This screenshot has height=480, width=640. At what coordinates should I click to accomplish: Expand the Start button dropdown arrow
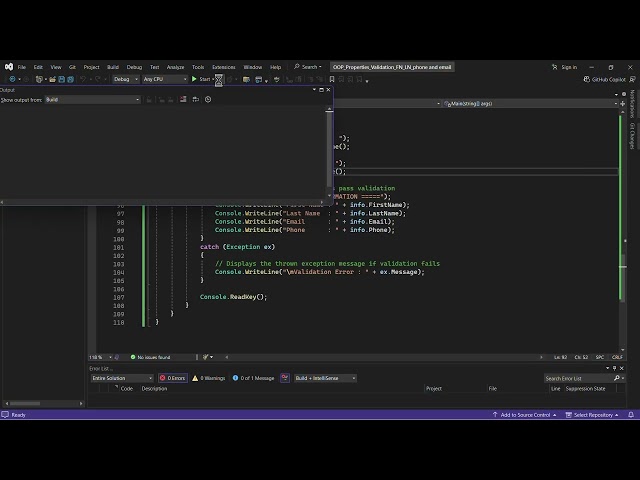213,79
